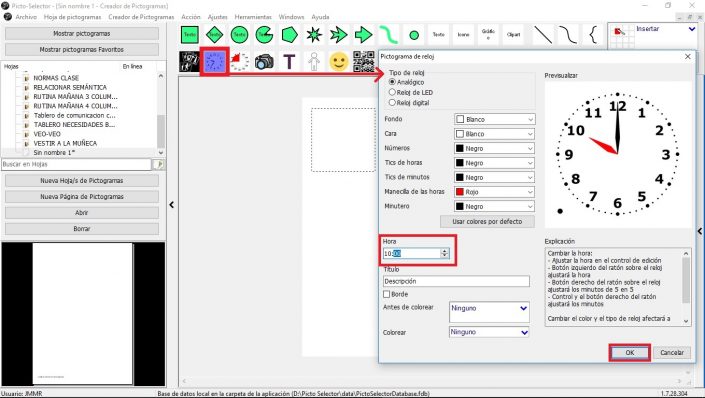Click the Cancelar button
Image resolution: width=705 pixels, height=398 pixels.
coord(672,353)
